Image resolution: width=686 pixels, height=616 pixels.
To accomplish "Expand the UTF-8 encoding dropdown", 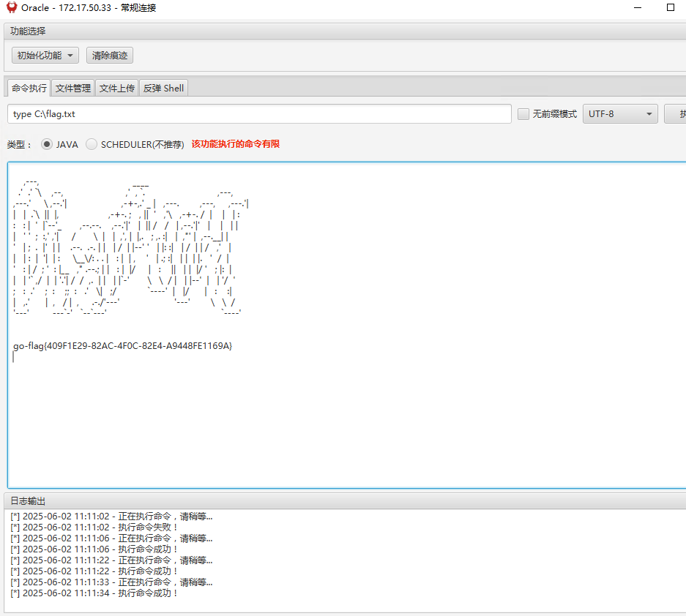I will [x=619, y=114].
